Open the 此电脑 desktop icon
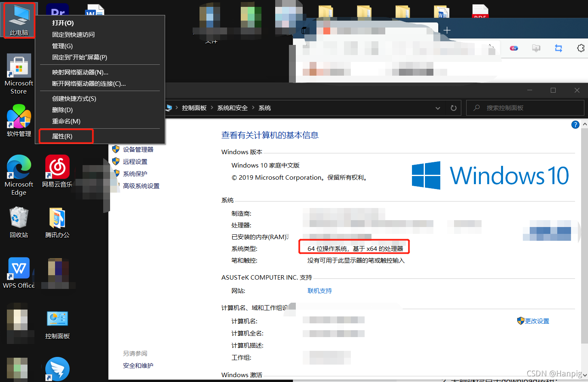Image resolution: width=588 pixels, height=382 pixels. (x=19, y=20)
